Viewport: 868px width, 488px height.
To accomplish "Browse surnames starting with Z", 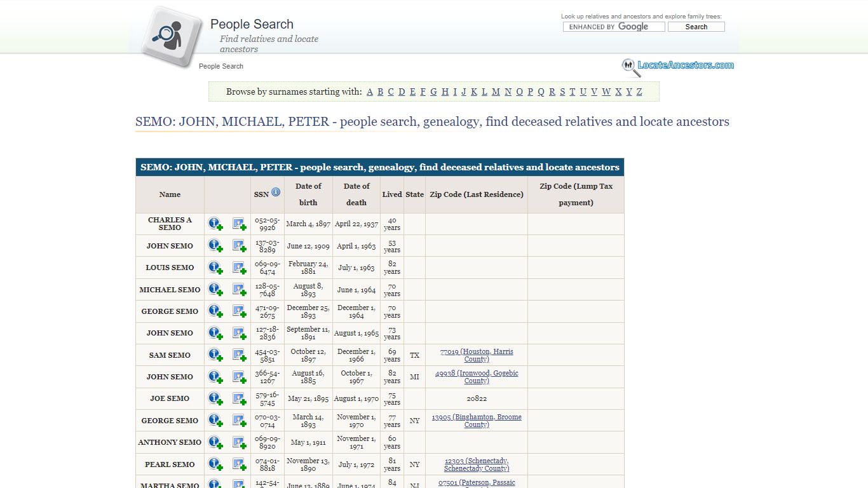I will [x=639, y=91].
